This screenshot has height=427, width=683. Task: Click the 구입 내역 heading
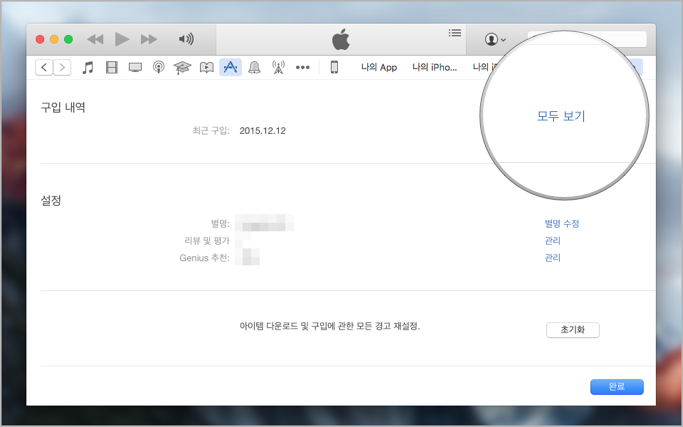tap(63, 108)
